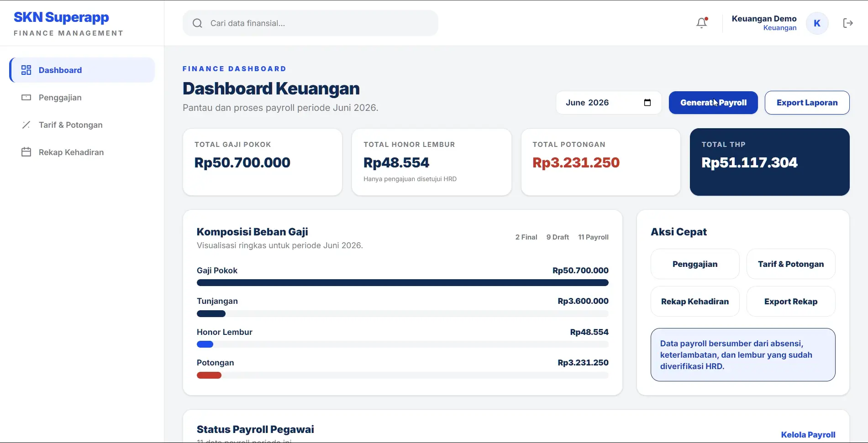This screenshot has width=868, height=443.
Task: Open the notification bell
Action: click(701, 23)
